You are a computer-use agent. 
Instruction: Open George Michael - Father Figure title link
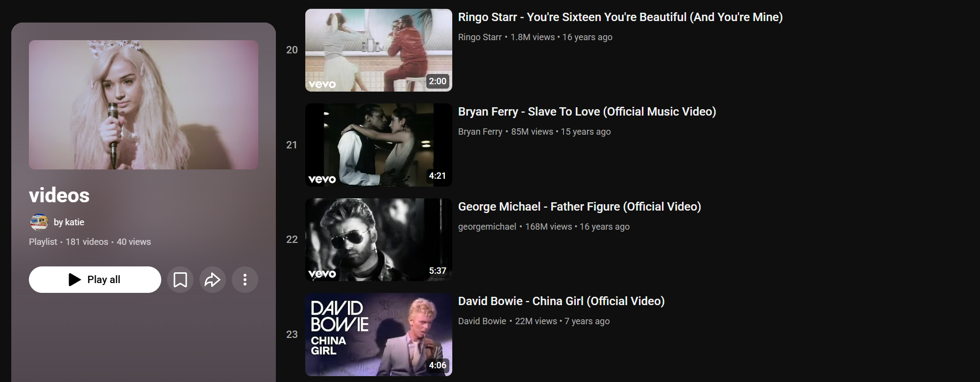580,207
